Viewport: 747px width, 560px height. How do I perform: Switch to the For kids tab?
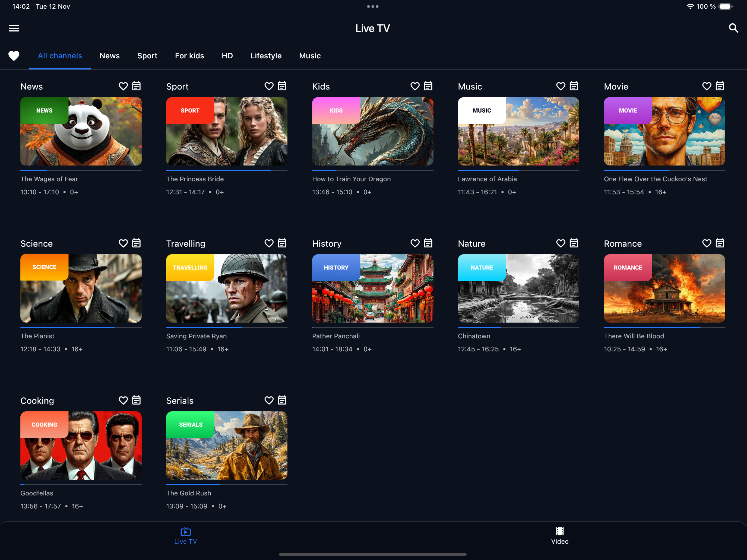(x=189, y=56)
